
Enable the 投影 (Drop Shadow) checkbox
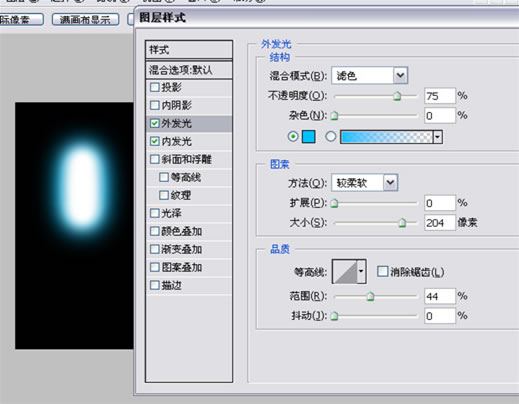[x=155, y=87]
